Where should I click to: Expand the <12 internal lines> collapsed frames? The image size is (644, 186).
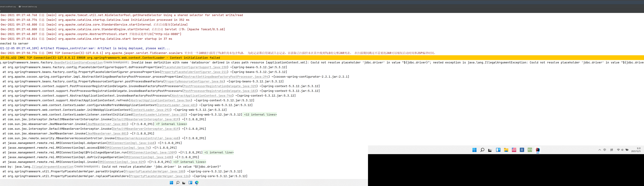click(260, 115)
